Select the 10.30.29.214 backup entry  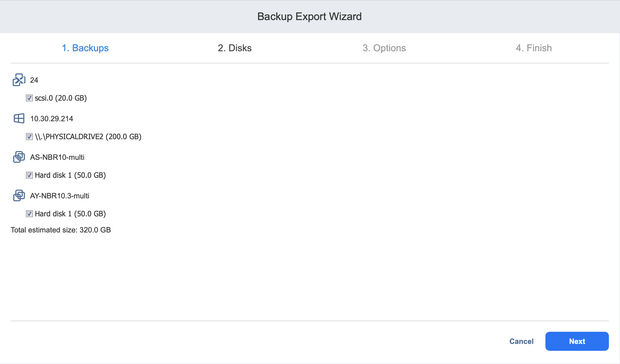(x=52, y=119)
